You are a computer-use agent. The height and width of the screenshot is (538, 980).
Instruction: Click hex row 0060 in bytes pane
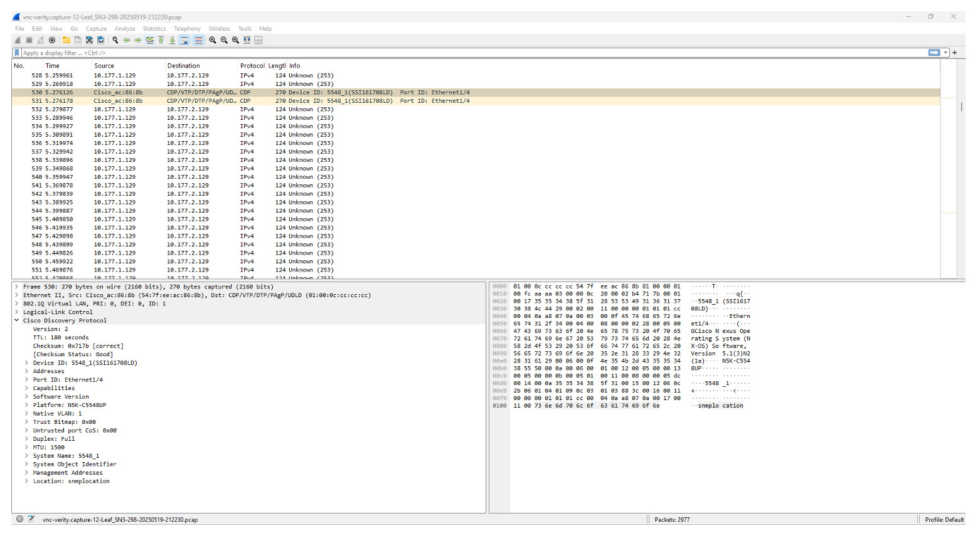(621, 331)
